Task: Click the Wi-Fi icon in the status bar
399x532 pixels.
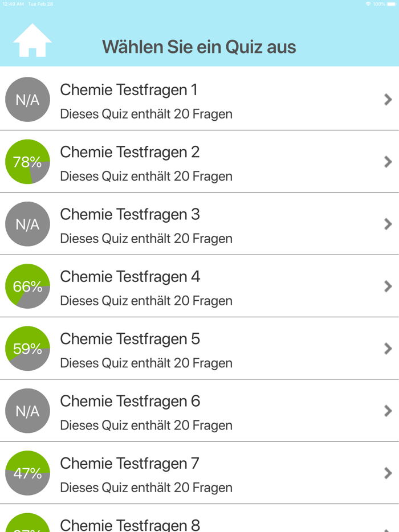Action: (x=368, y=4)
